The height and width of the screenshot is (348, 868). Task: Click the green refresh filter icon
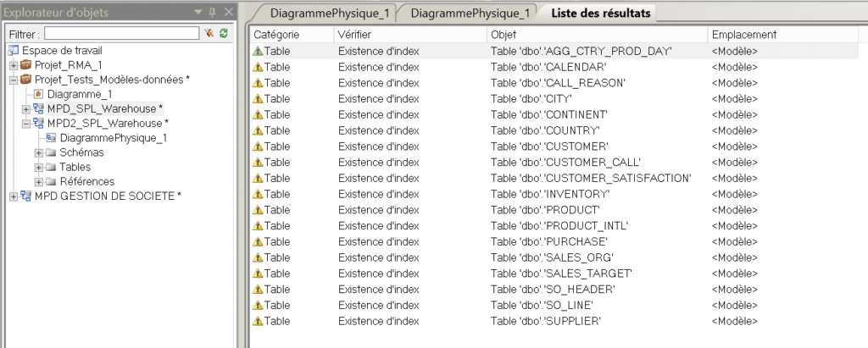(223, 34)
